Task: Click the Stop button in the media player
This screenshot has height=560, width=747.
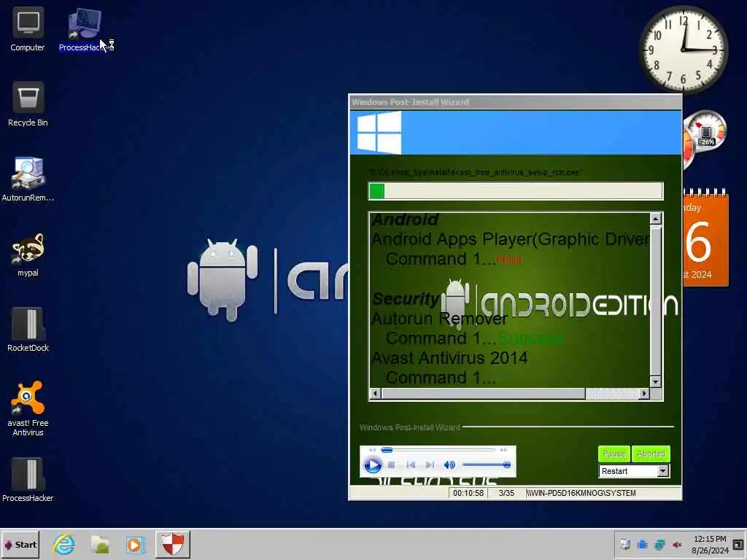Action: click(x=391, y=464)
